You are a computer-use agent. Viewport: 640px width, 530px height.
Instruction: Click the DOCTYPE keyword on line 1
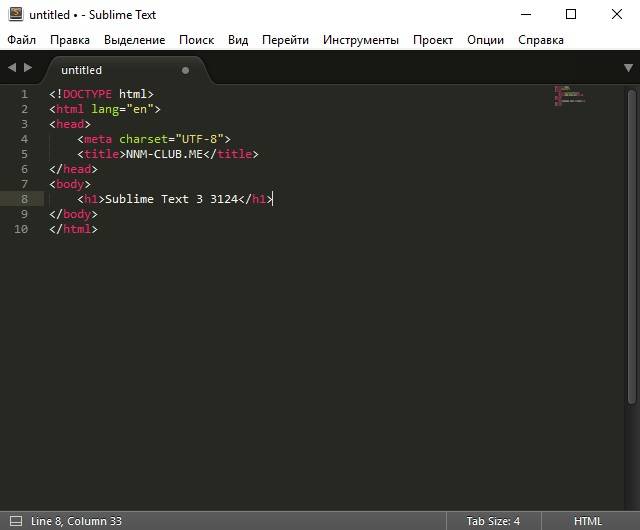[x=87, y=94]
